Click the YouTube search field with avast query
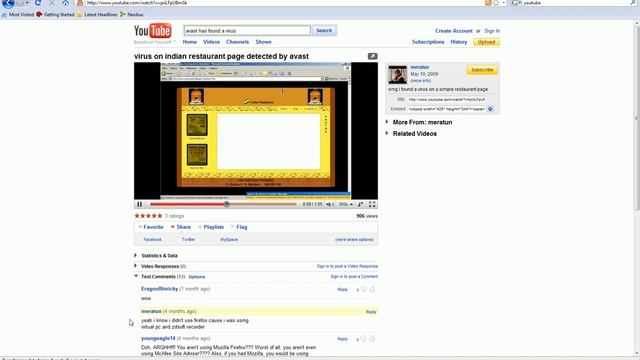This screenshot has width=640, height=360. point(247,31)
